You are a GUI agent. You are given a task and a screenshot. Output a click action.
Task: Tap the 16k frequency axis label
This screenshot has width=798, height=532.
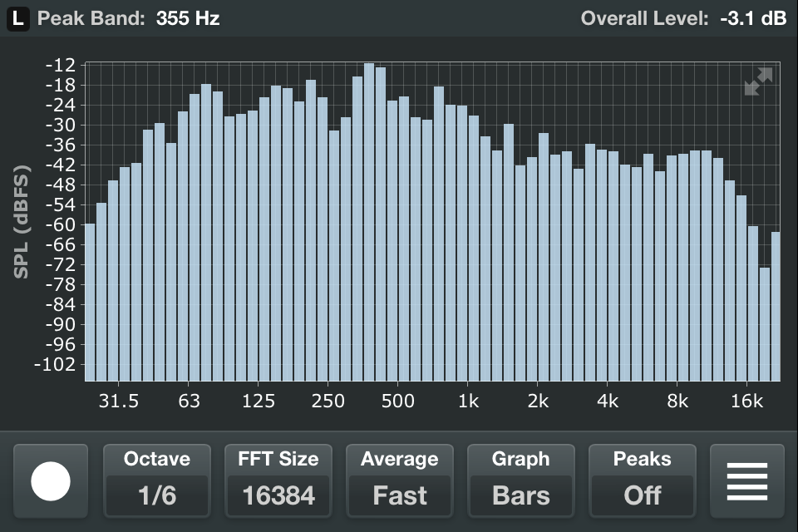click(746, 402)
